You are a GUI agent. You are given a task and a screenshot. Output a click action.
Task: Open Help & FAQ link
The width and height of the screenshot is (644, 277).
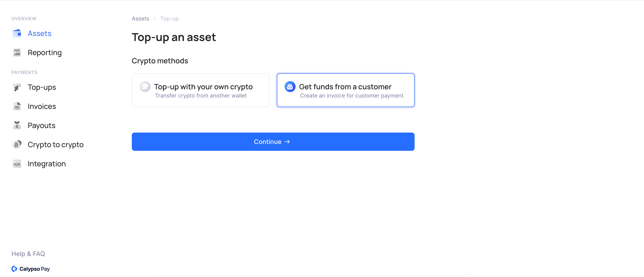pos(28,254)
